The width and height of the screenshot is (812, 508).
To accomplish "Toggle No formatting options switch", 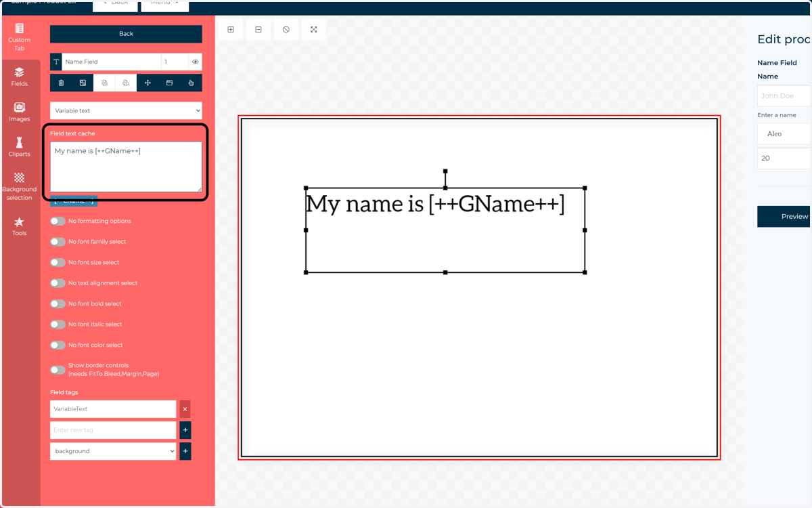I will (x=58, y=221).
